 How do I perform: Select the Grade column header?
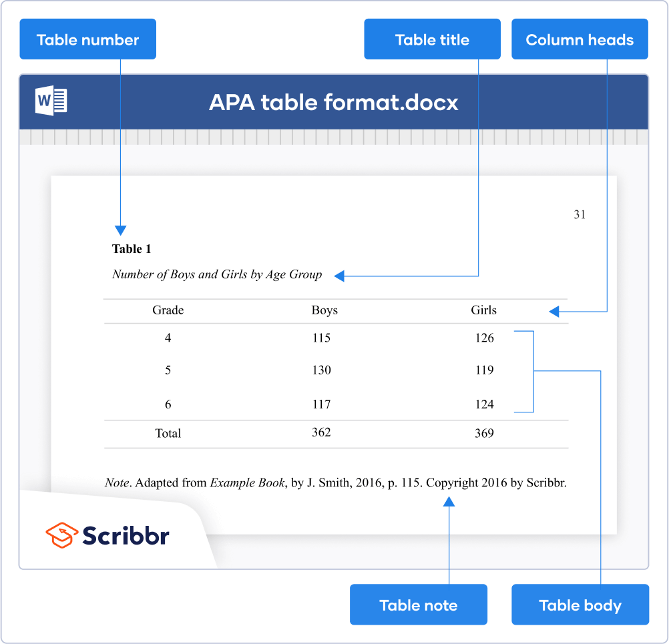coord(168,310)
